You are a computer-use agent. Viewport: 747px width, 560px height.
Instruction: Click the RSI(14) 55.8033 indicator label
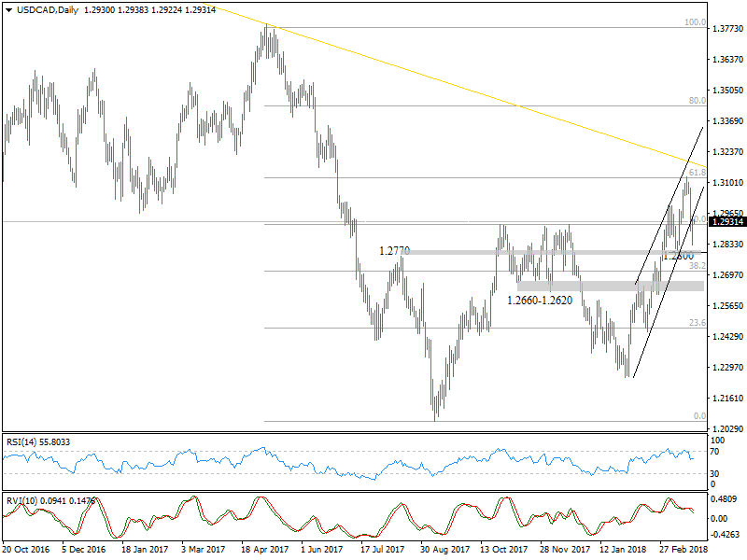click(35, 440)
